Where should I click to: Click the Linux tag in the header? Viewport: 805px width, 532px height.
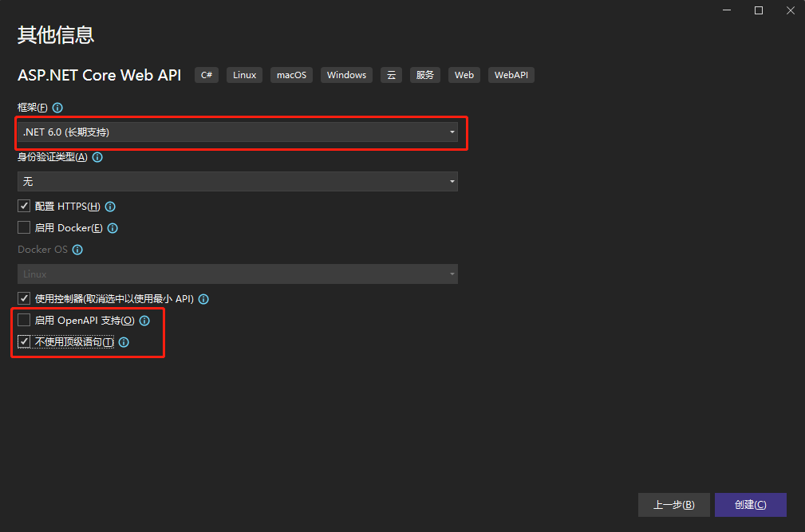pyautogui.click(x=244, y=75)
